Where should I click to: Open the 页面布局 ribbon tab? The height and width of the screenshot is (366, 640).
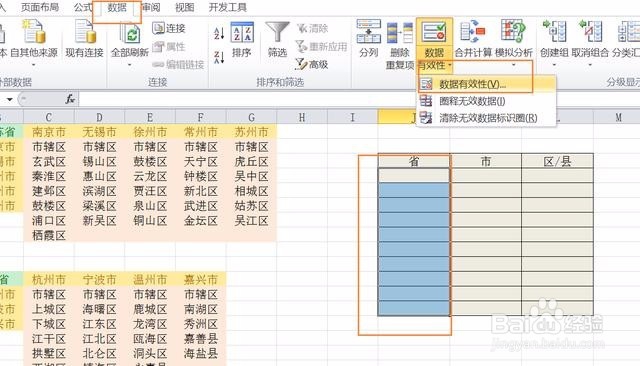coord(40,7)
